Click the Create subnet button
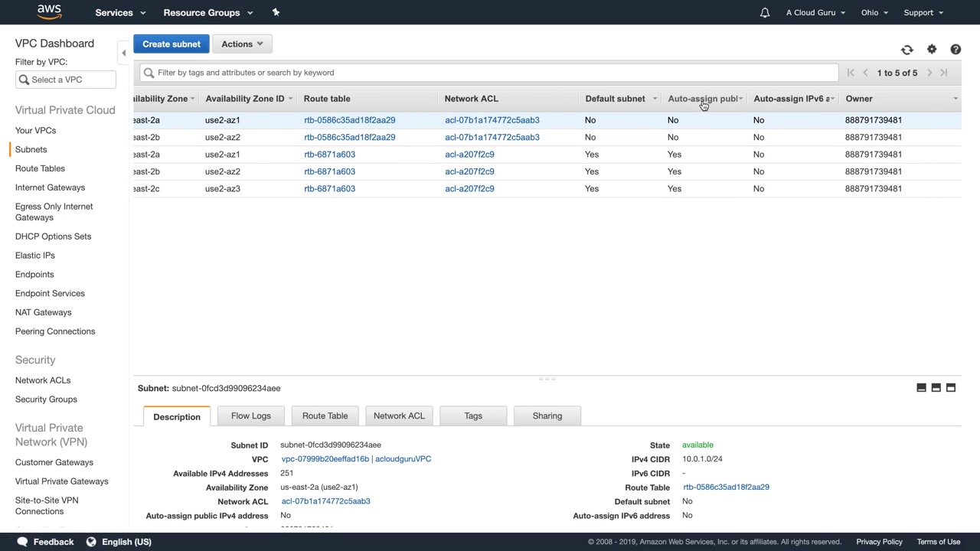The image size is (980, 551). pyautogui.click(x=171, y=44)
